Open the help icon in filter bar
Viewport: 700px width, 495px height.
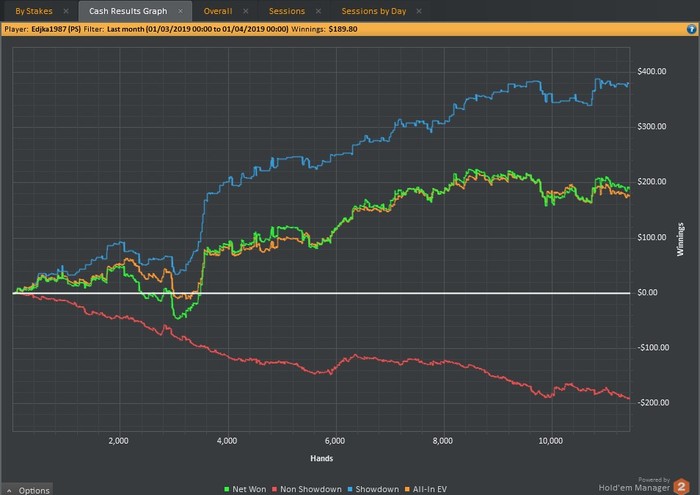[x=691, y=29]
